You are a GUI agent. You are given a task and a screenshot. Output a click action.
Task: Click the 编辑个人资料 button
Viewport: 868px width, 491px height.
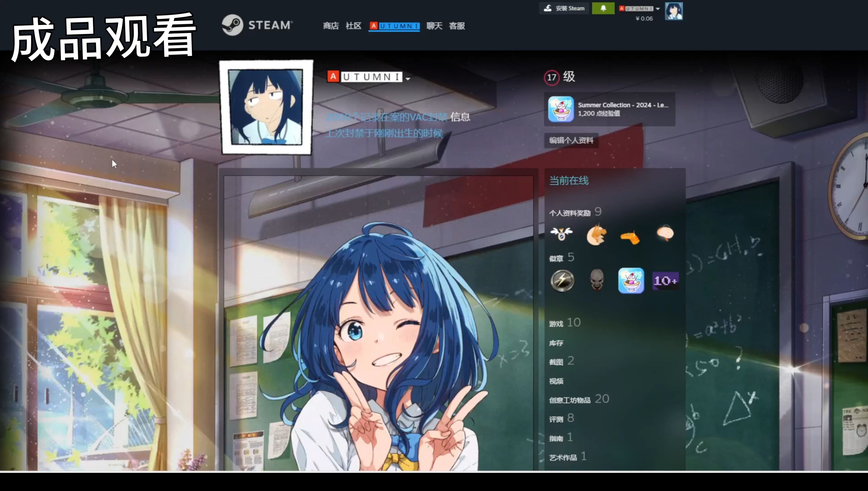[571, 140]
